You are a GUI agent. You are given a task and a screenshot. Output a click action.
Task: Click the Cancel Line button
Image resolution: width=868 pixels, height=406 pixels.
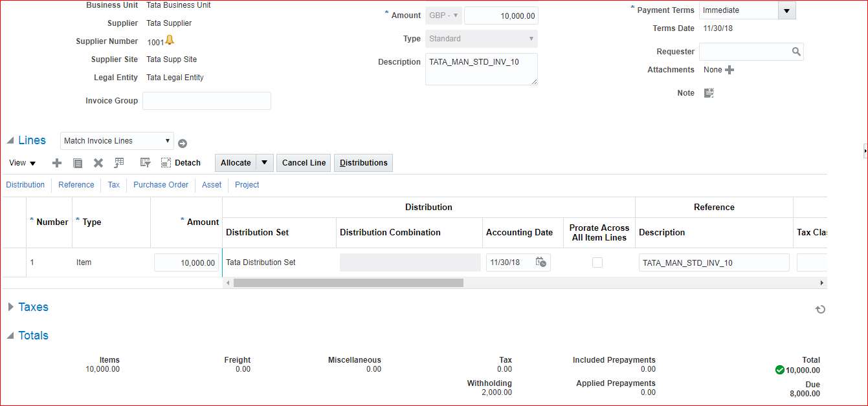[304, 163]
